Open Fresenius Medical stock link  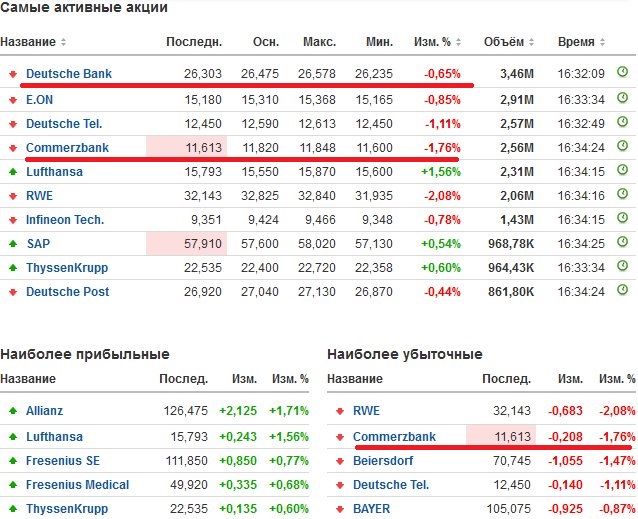click(x=78, y=485)
